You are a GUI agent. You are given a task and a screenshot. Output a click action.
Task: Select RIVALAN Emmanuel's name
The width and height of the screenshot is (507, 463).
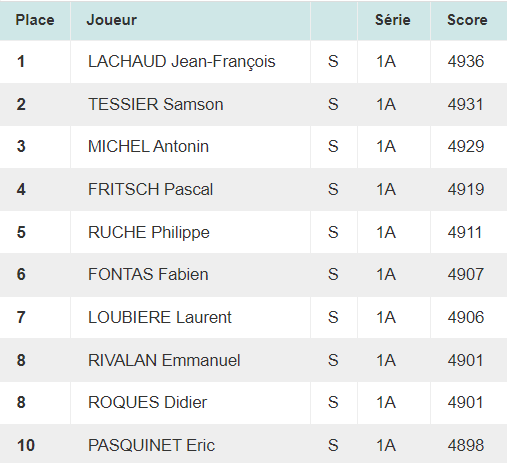[164, 360]
